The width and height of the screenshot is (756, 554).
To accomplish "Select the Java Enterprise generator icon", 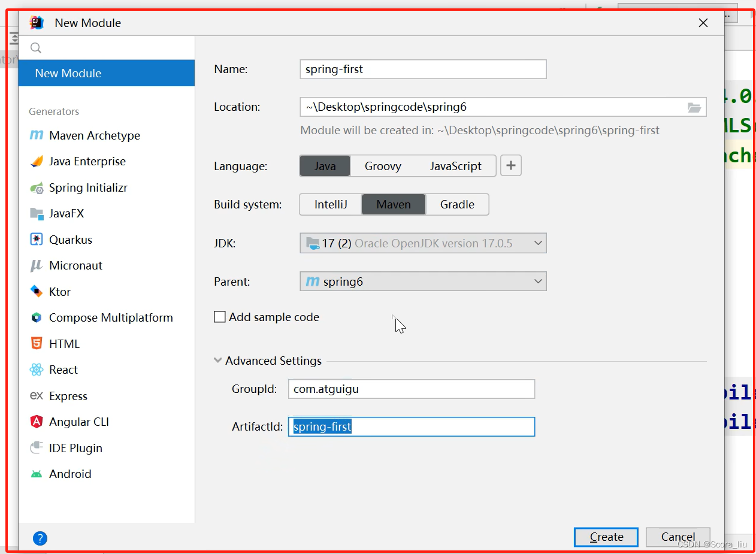I will 37,161.
